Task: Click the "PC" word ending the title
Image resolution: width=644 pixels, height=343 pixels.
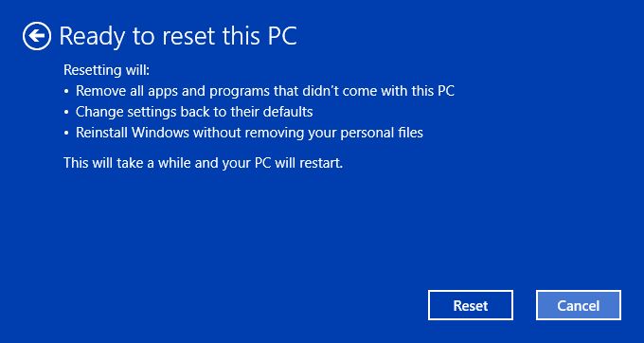Action: [282, 36]
